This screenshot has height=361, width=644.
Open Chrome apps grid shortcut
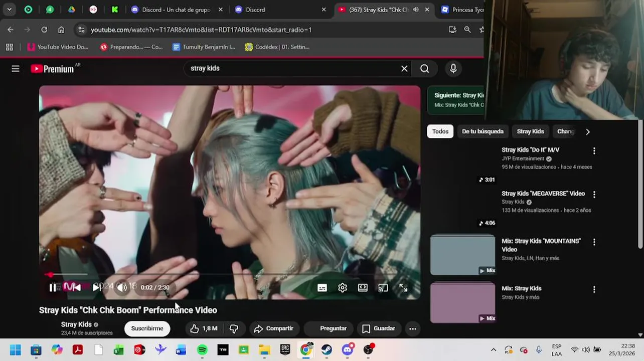(9, 47)
